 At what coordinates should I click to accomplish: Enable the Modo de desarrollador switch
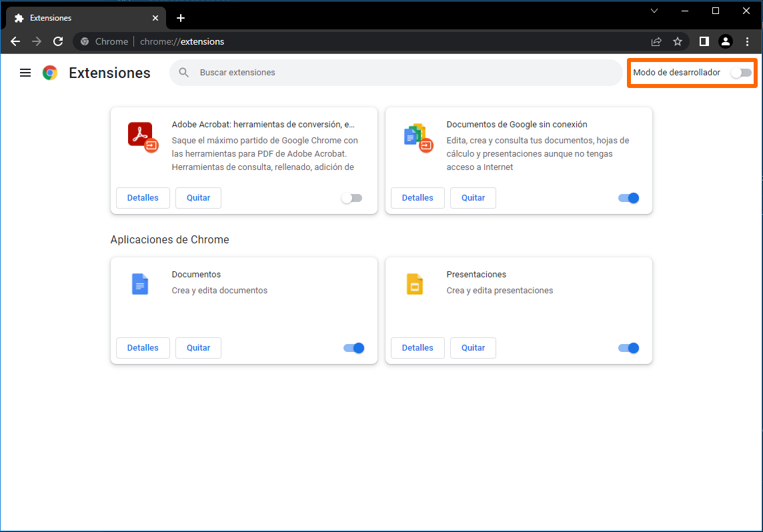(x=741, y=73)
